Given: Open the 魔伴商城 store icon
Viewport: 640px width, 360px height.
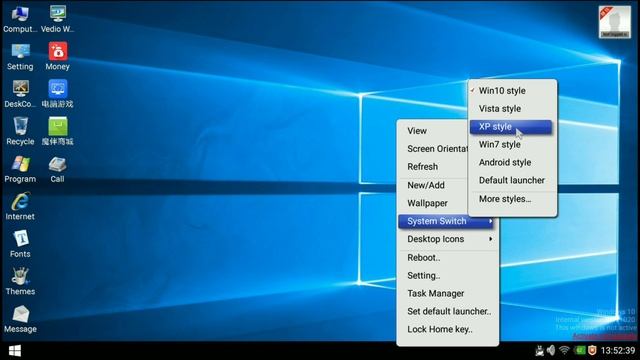Looking at the screenshot, I should coord(58,131).
